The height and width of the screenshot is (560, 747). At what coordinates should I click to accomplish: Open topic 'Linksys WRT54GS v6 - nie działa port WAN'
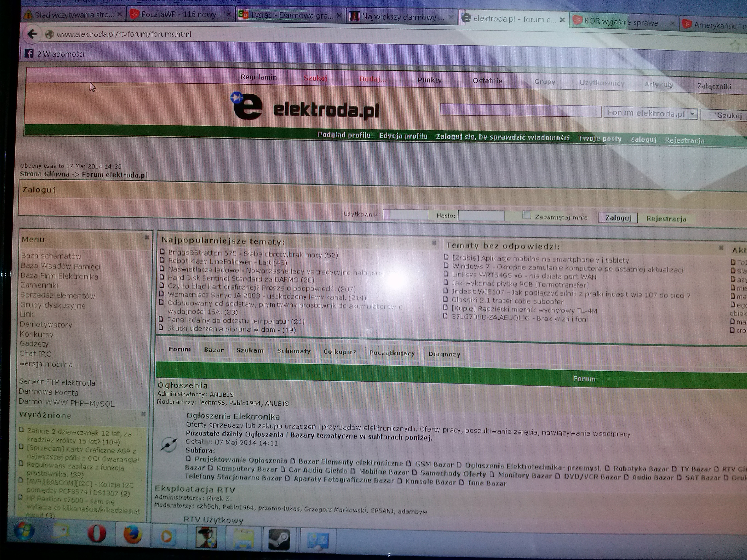click(x=524, y=276)
